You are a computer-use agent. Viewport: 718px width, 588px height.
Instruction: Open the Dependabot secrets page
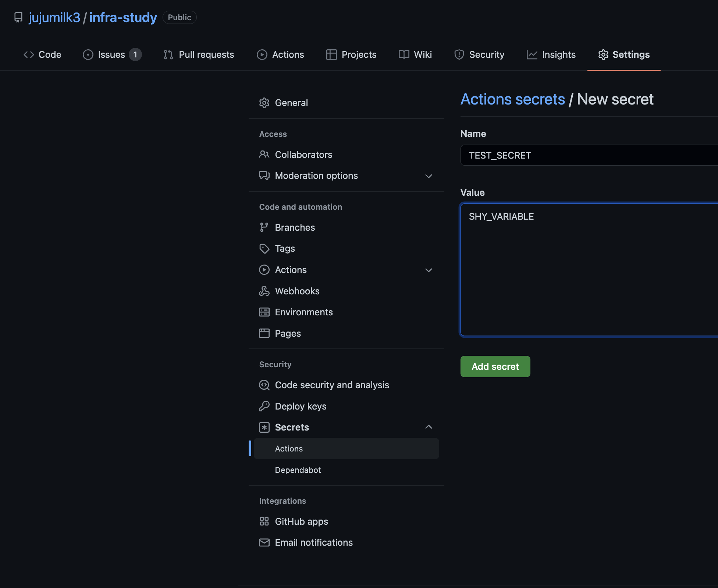tap(298, 470)
